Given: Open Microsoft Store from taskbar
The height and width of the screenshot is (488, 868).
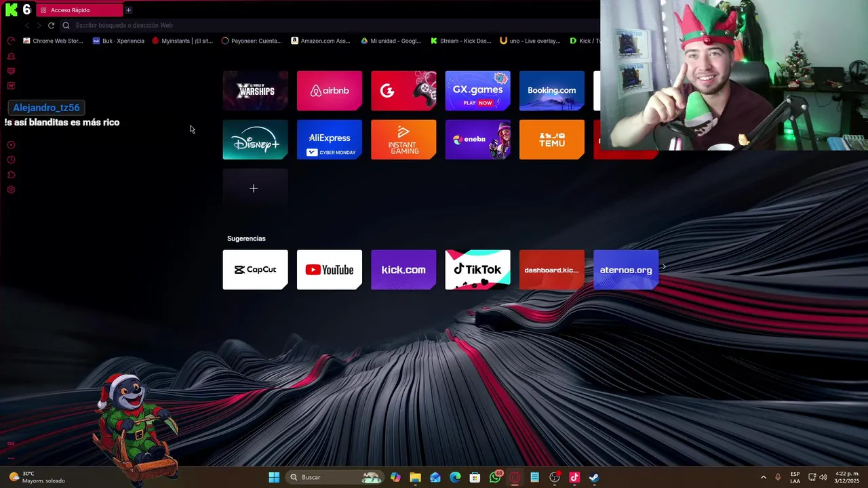Looking at the screenshot, I should click(475, 477).
